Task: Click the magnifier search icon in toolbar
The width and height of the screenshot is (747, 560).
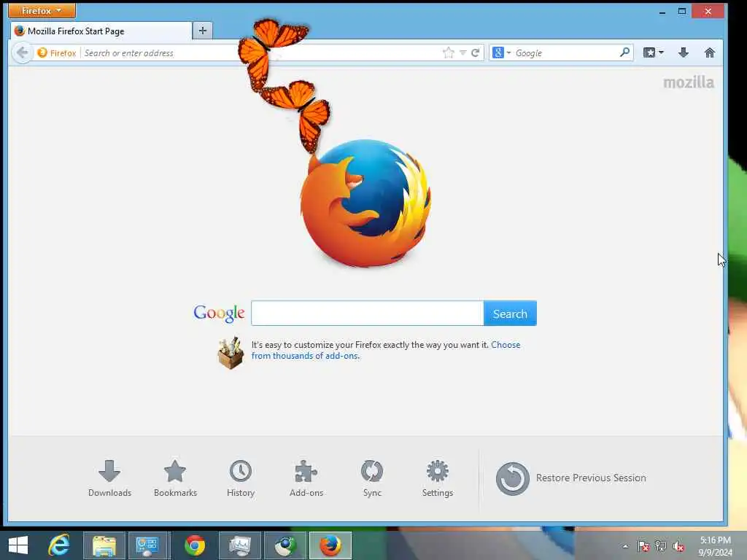Action: (624, 52)
